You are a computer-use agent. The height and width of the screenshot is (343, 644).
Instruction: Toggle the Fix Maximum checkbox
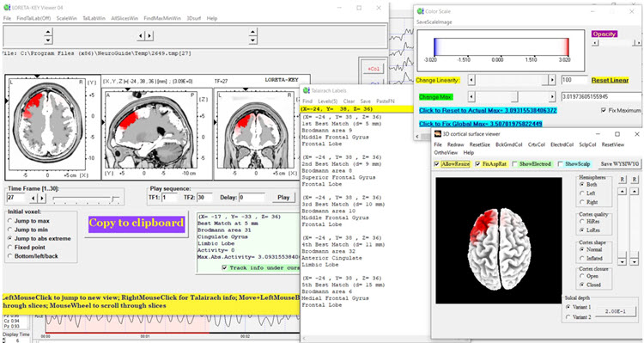(x=604, y=110)
